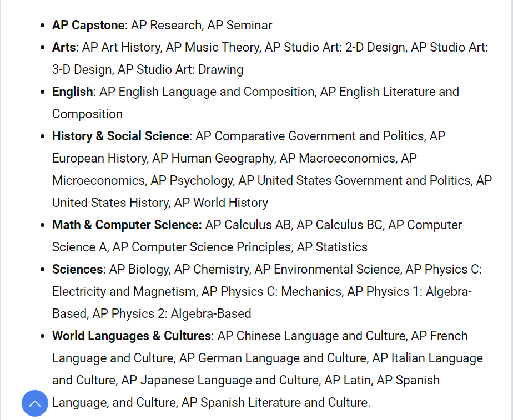Click the text 'AP Psychology'
Image resolution: width=513 pixels, height=420 pixels.
pos(192,181)
